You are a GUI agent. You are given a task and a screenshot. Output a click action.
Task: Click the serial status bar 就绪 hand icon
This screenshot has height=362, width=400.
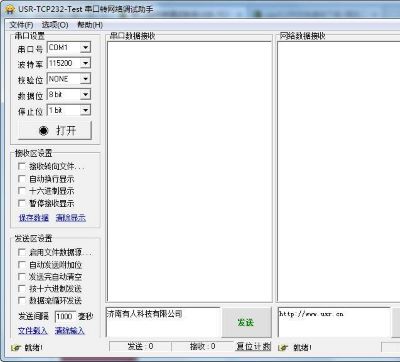pos(16,348)
